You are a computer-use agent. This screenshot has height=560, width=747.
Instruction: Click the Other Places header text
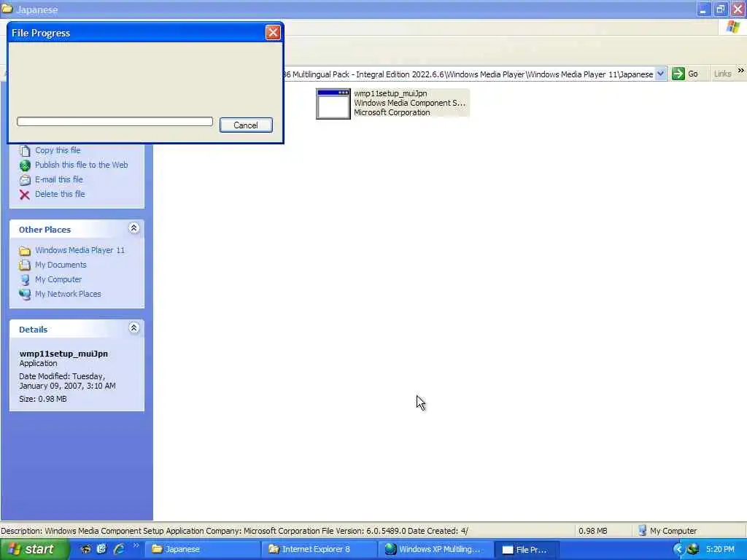(x=44, y=230)
